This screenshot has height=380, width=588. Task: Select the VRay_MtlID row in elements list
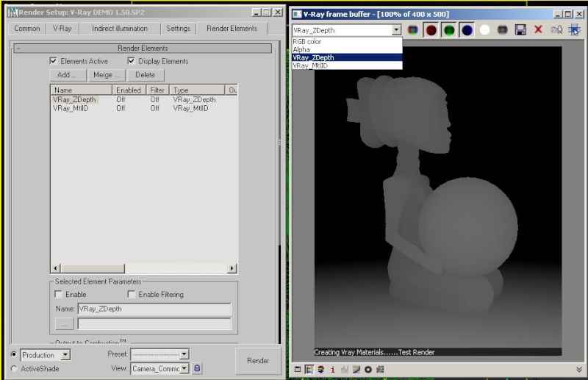click(144, 108)
